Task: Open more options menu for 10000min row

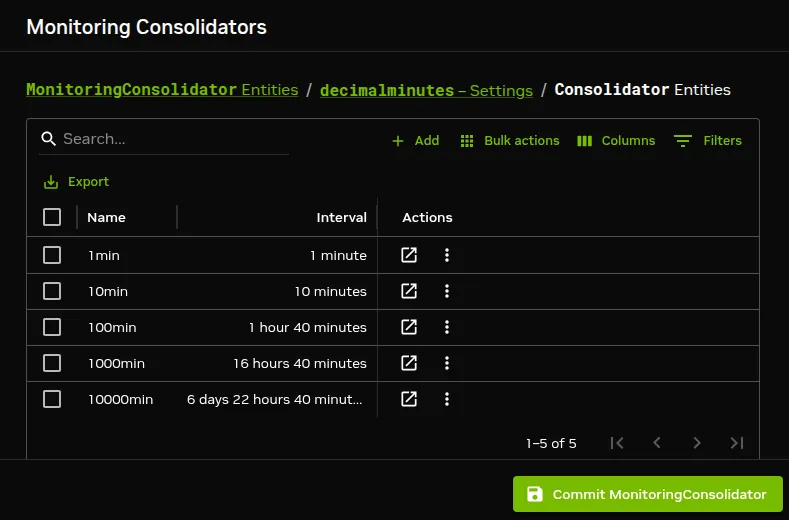Action: [x=447, y=399]
